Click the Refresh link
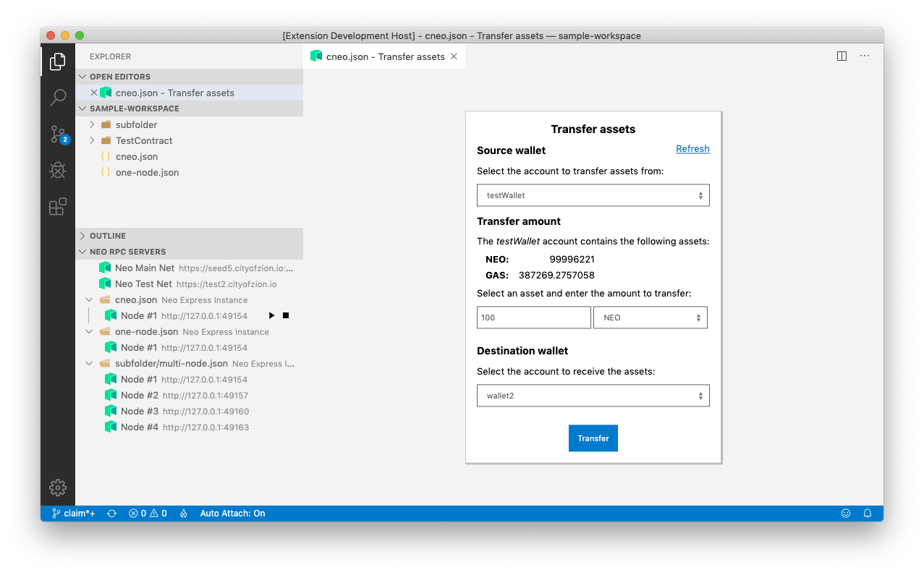The width and height of the screenshot is (924, 575). [x=692, y=149]
